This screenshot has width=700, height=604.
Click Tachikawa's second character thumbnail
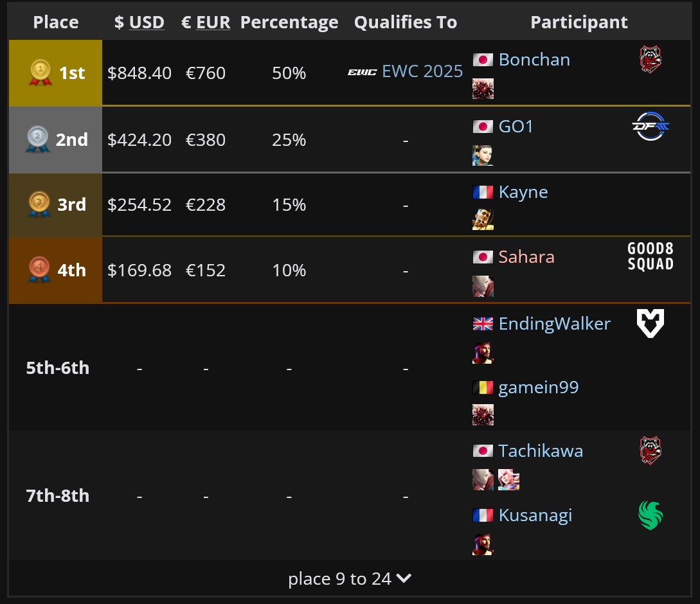(508, 479)
